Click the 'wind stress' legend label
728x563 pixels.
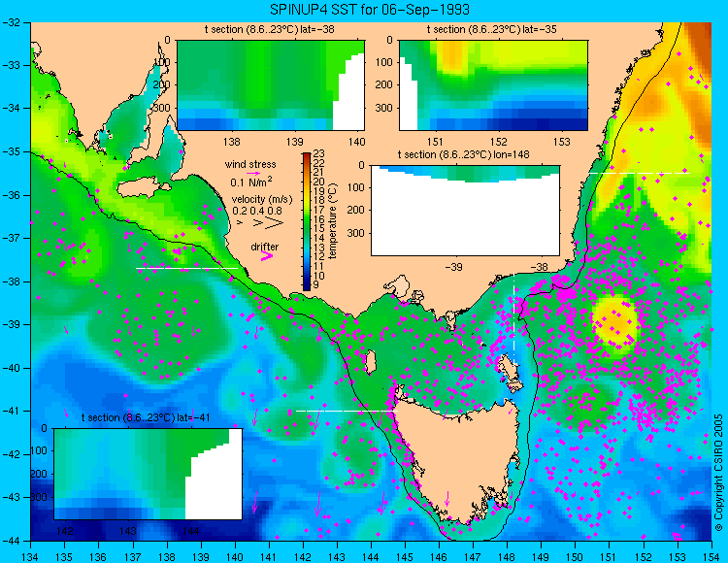pos(250,164)
